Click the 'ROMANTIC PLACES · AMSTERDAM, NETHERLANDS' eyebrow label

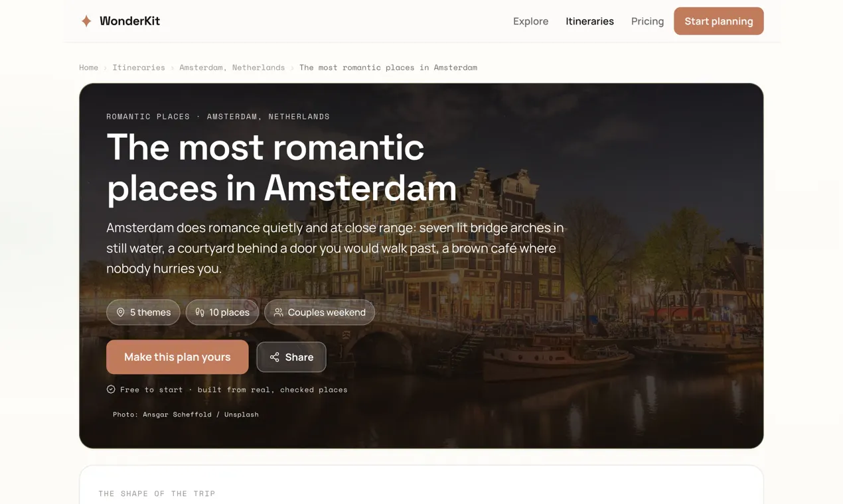click(x=218, y=117)
